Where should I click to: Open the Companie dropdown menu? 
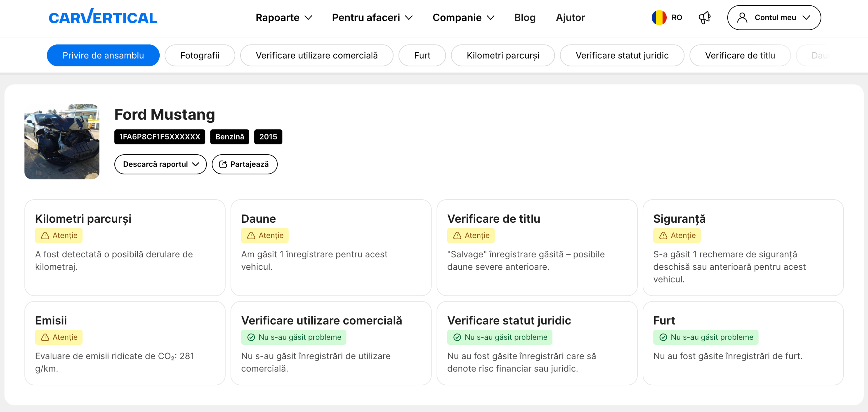tap(463, 18)
